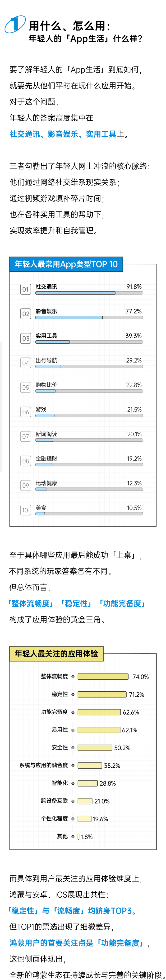The height and width of the screenshot is (980, 166).
Task: Click the blue 「整体流畅度」「稳定性」「功能完备度」 text
Action: pos(76,603)
